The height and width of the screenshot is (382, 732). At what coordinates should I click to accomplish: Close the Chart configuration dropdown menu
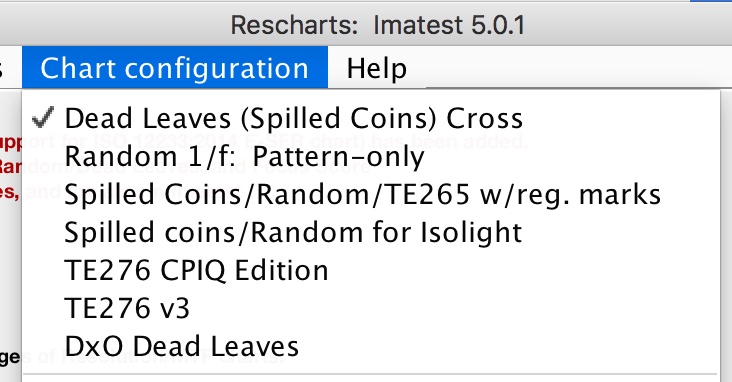click(175, 67)
